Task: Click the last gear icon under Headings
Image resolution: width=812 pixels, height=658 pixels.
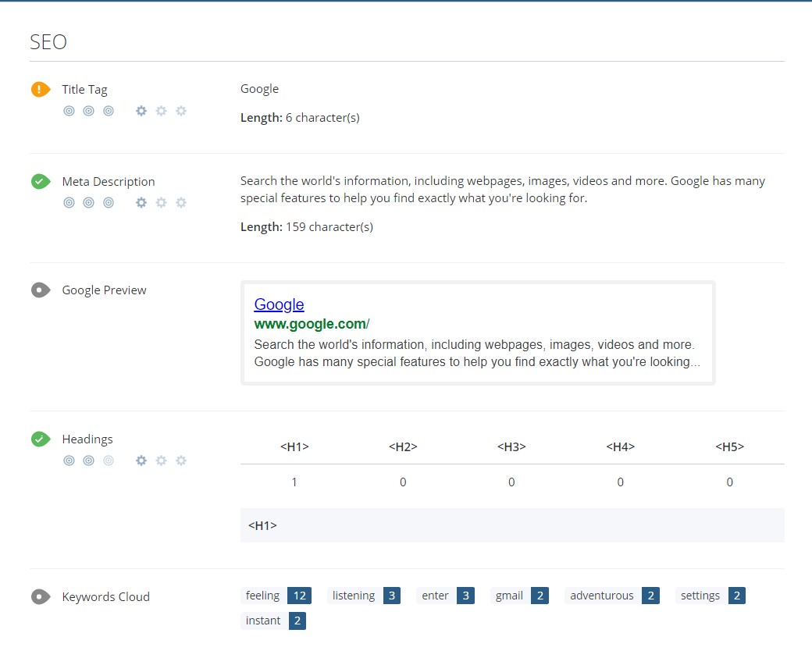Action: point(181,461)
